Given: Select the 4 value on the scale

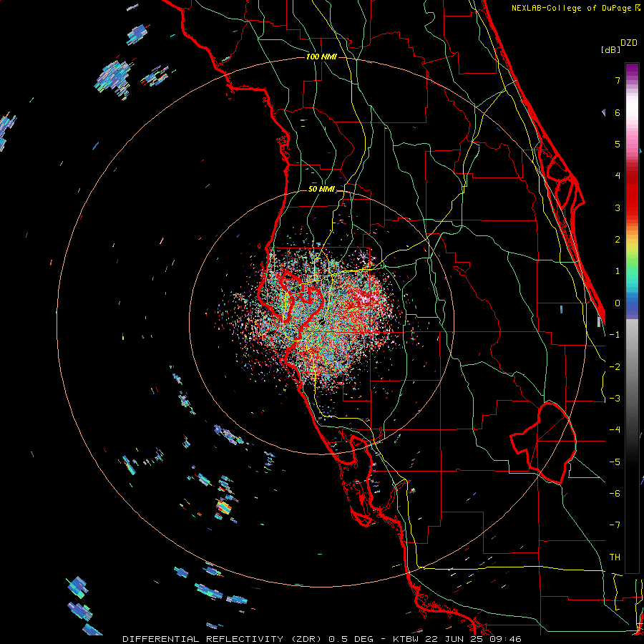Looking at the screenshot, I should pyautogui.click(x=618, y=176).
